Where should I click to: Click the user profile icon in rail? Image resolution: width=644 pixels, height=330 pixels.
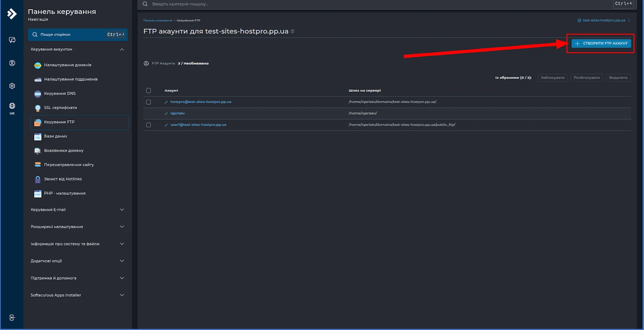coord(12,63)
